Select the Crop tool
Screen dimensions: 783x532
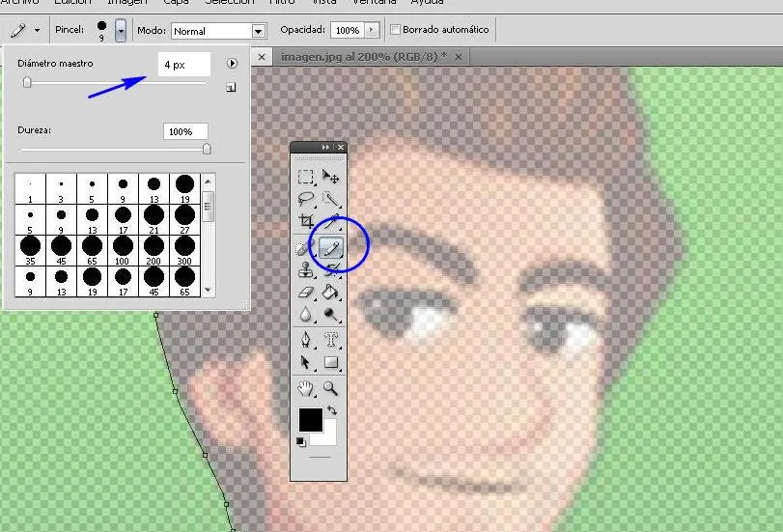pos(306,221)
